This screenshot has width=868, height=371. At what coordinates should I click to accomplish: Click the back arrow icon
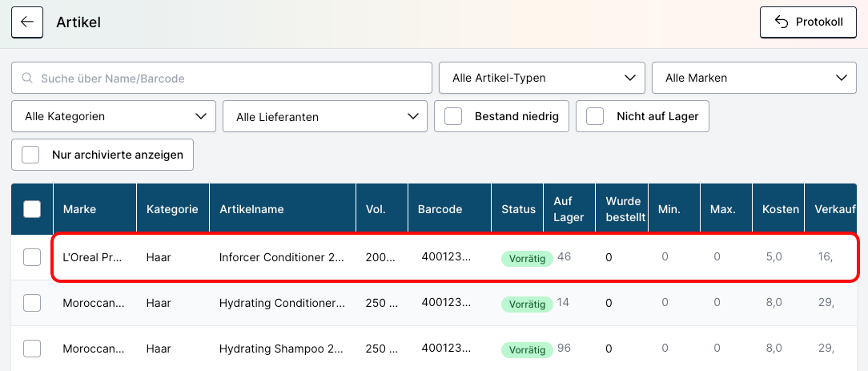[27, 22]
